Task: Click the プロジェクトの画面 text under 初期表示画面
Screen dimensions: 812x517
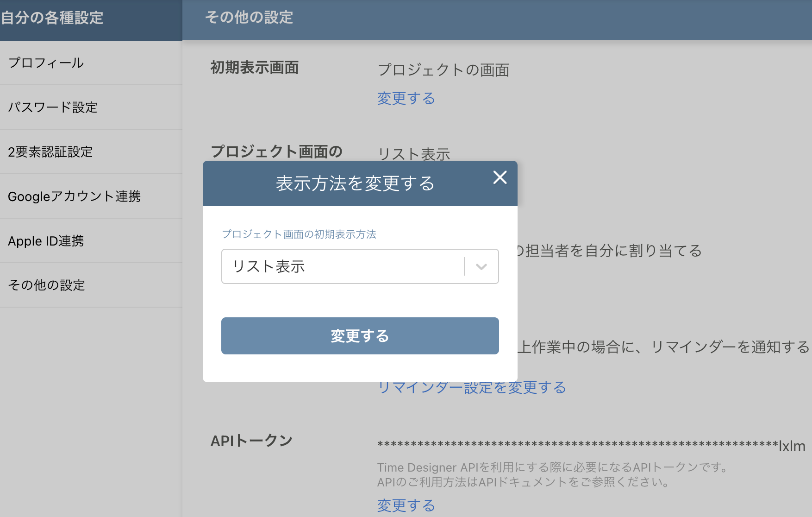Action: coord(444,70)
